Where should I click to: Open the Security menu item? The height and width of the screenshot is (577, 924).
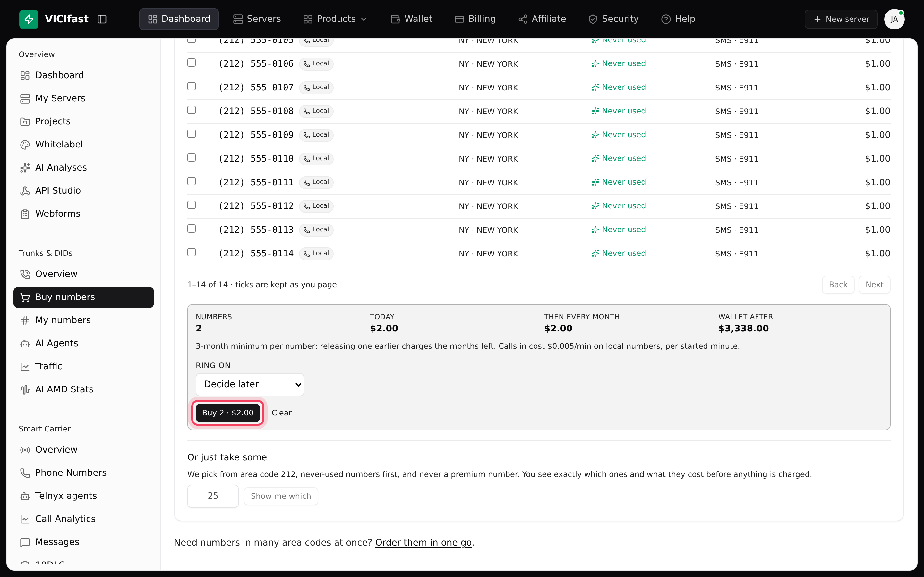613,19
